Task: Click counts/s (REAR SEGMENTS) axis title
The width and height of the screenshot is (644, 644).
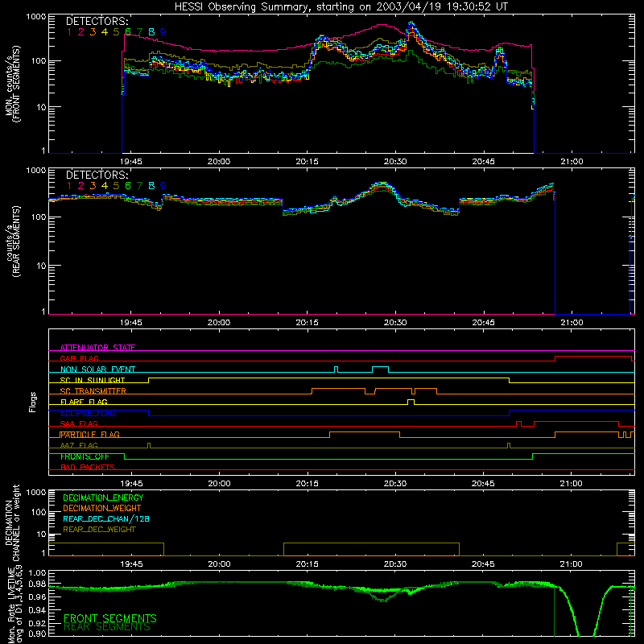Action: [x=12, y=242]
